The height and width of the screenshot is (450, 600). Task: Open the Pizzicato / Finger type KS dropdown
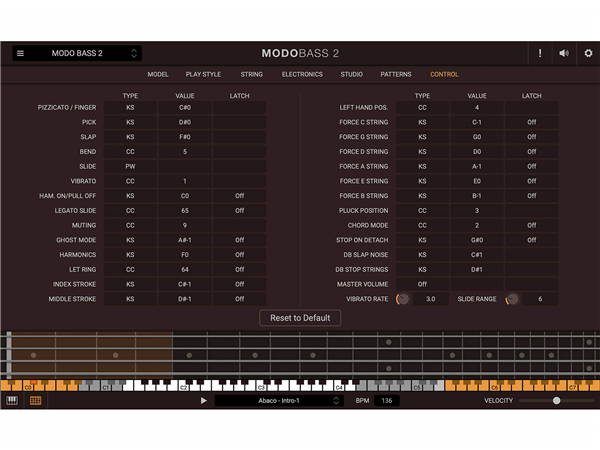click(130, 107)
